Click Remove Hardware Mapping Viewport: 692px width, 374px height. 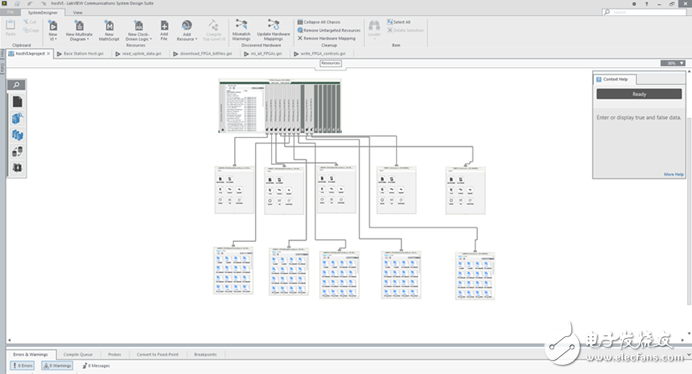(x=327, y=38)
